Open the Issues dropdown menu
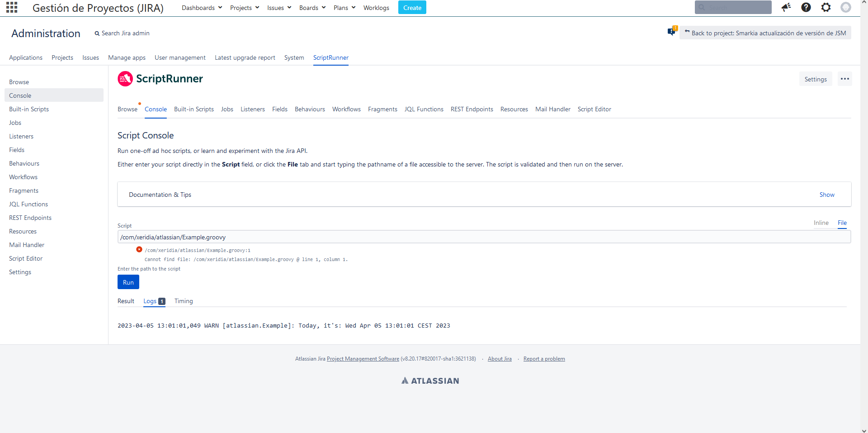 pos(278,7)
